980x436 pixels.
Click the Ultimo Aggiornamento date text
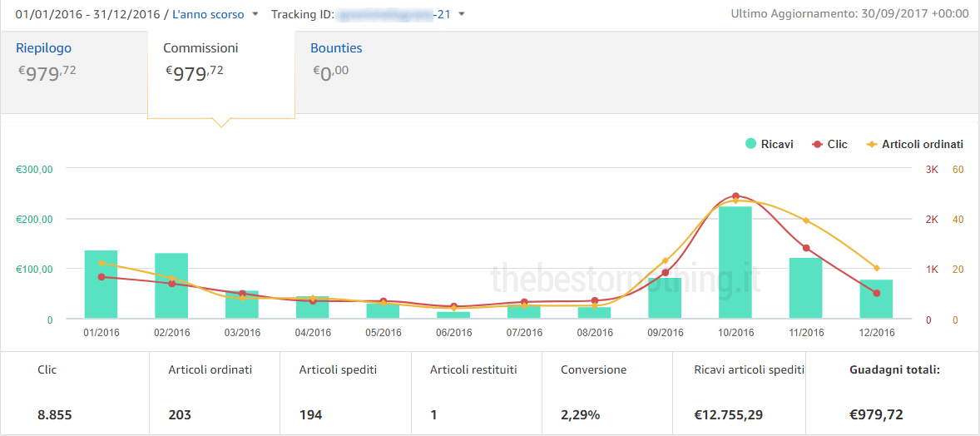850,14
